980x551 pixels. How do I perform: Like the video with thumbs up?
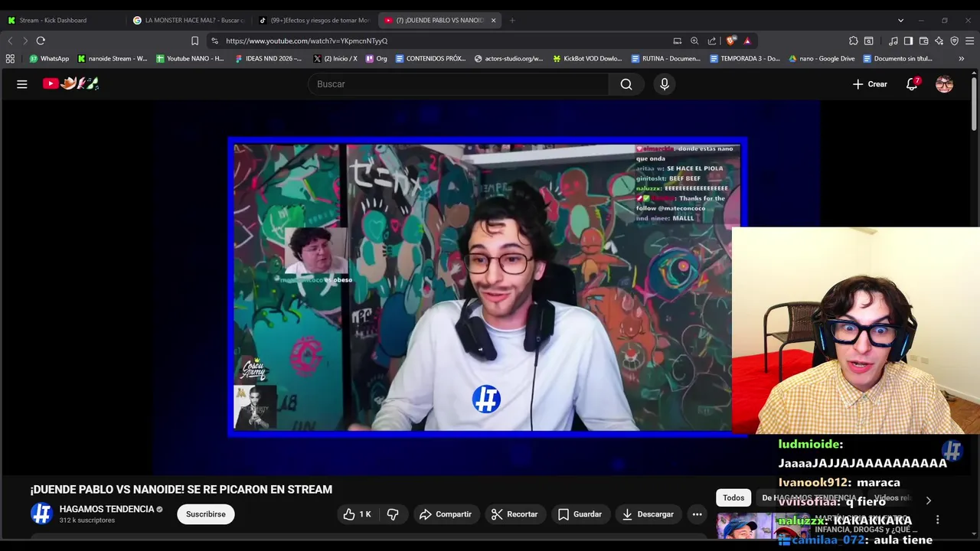(357, 514)
